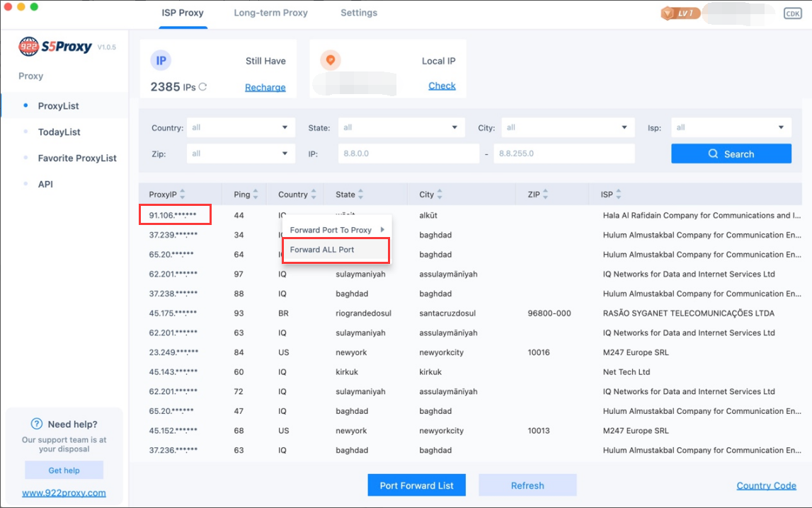Sort table by State column arrows

pos(360,195)
